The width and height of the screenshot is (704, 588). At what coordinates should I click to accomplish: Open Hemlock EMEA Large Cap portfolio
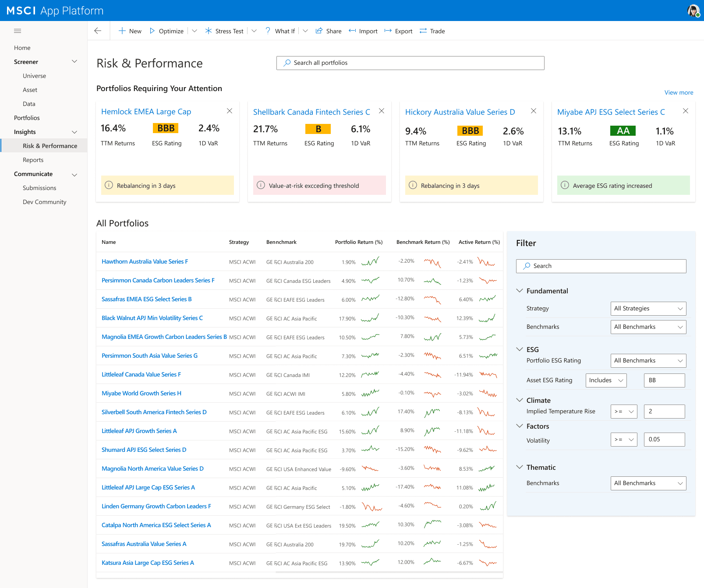(146, 112)
